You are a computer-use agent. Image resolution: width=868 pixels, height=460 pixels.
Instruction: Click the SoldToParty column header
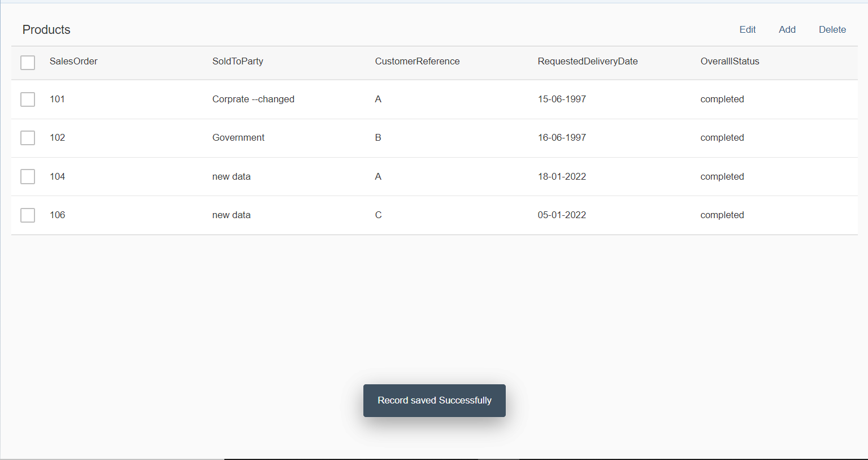click(237, 61)
